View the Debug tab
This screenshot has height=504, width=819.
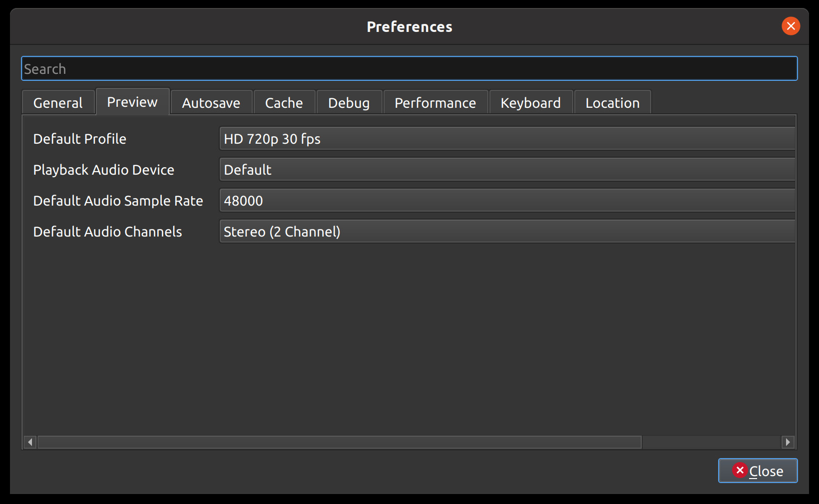pos(349,102)
